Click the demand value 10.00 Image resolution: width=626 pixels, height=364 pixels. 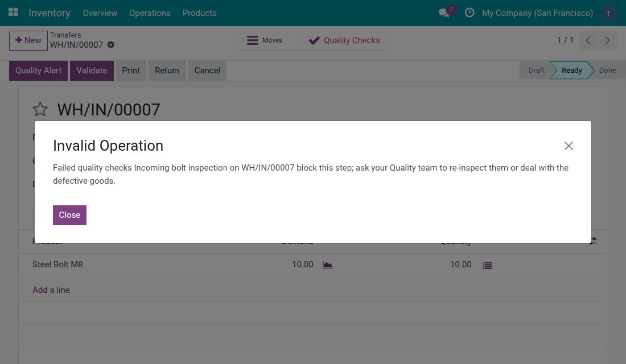point(302,264)
